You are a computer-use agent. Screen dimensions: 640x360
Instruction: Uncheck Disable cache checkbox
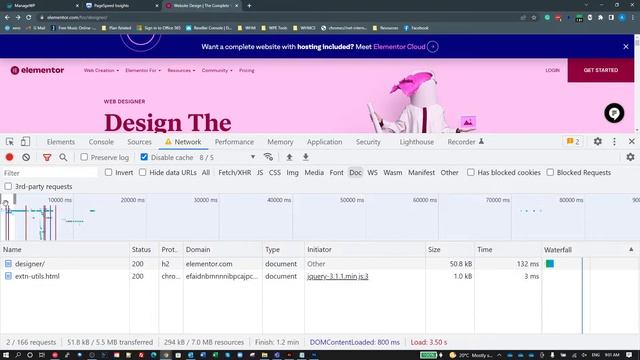[144, 157]
